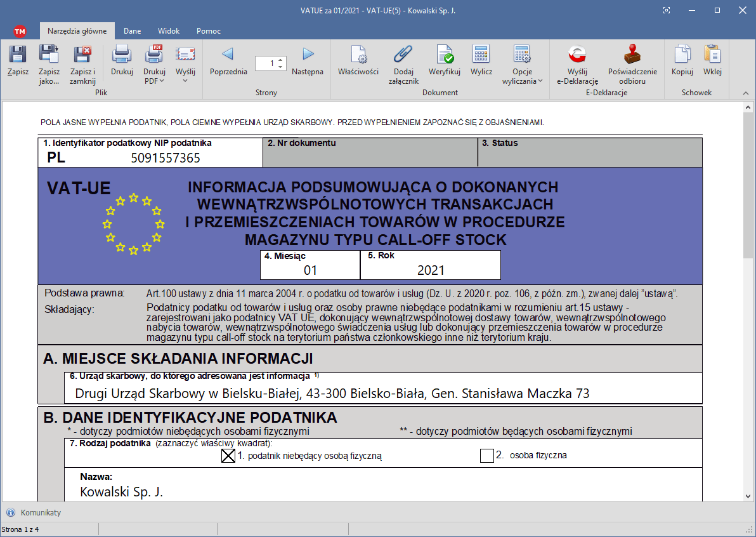Open the Widok tab
Screen dimensions: 756x537
[x=169, y=31]
